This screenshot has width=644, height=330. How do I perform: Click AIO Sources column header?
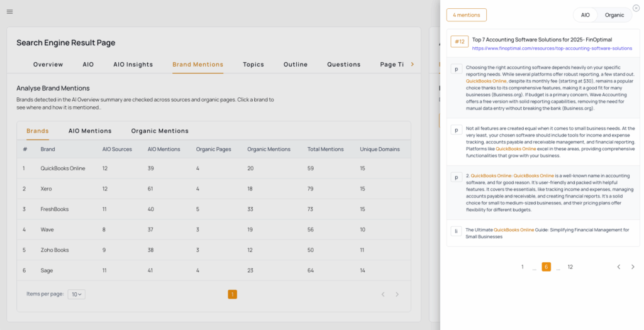117,150
